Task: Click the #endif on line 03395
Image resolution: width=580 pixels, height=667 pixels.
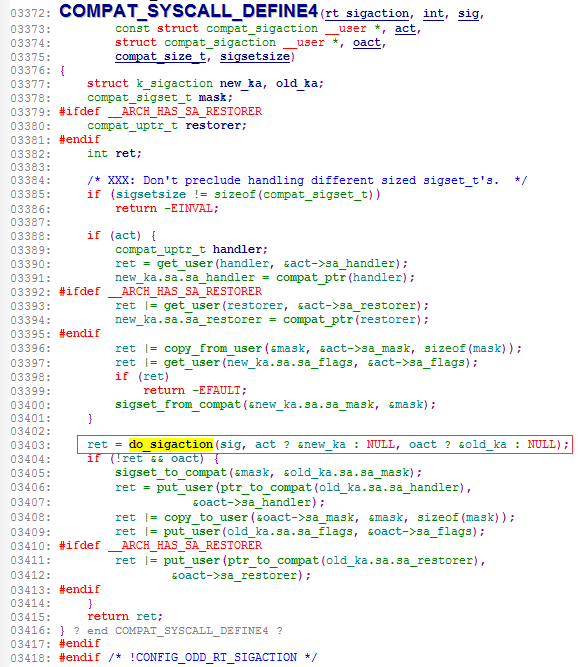Action: [x=80, y=333]
